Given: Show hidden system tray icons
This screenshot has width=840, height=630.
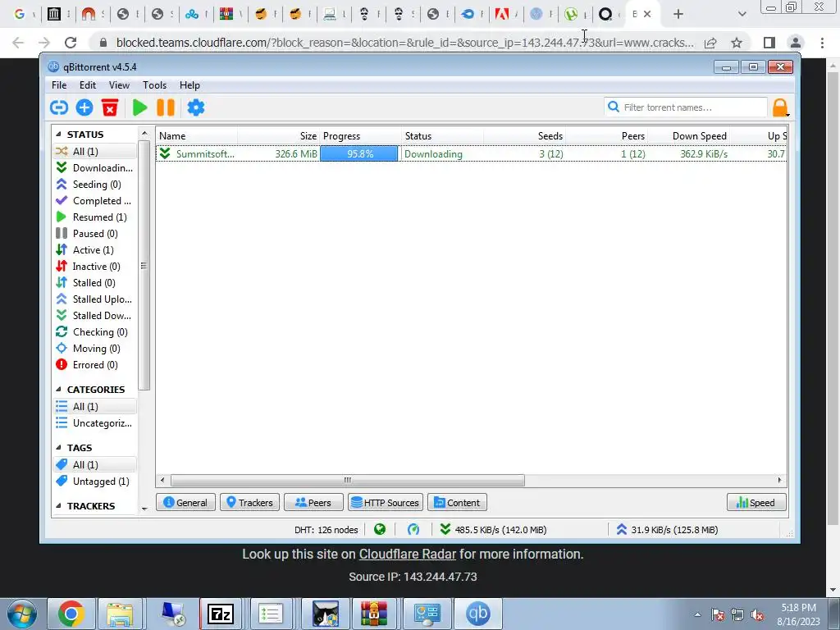Looking at the screenshot, I should (x=697, y=614).
